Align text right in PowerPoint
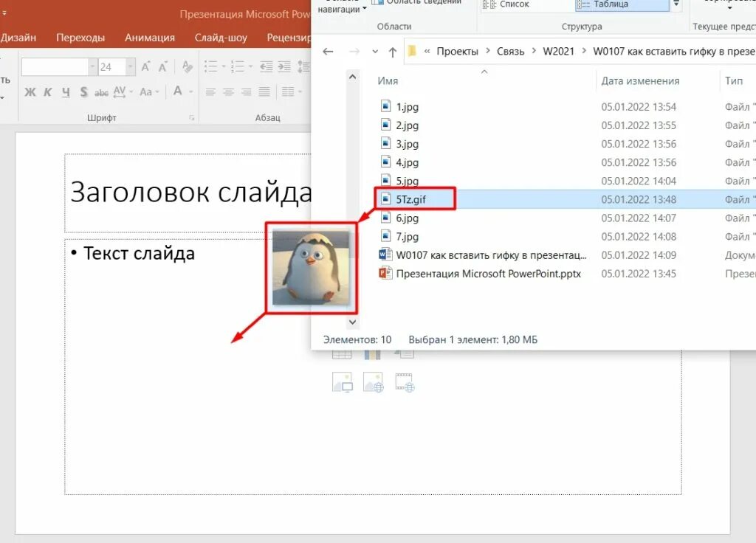 coord(246,91)
